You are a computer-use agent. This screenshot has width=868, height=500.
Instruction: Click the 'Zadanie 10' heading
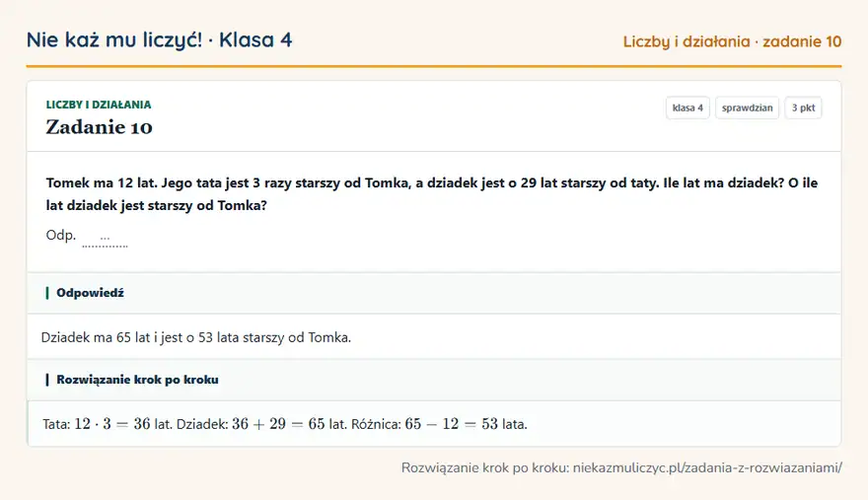coord(99,127)
